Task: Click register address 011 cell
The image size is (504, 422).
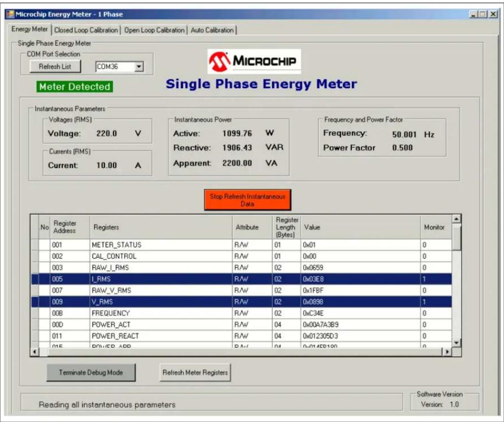Action: click(70, 336)
